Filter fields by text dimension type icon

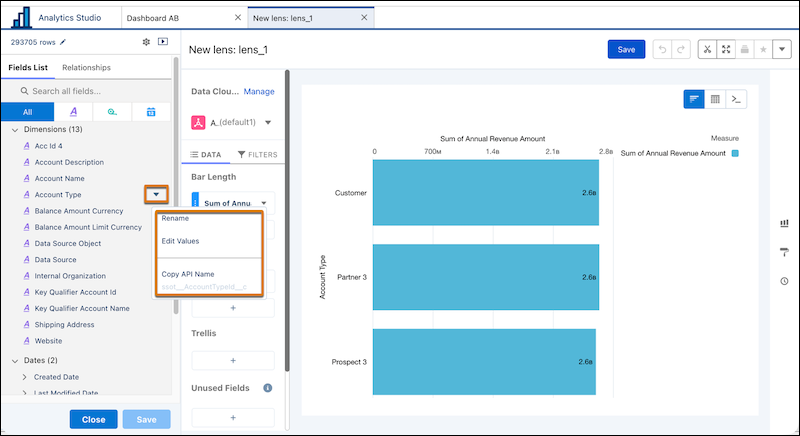(x=73, y=112)
